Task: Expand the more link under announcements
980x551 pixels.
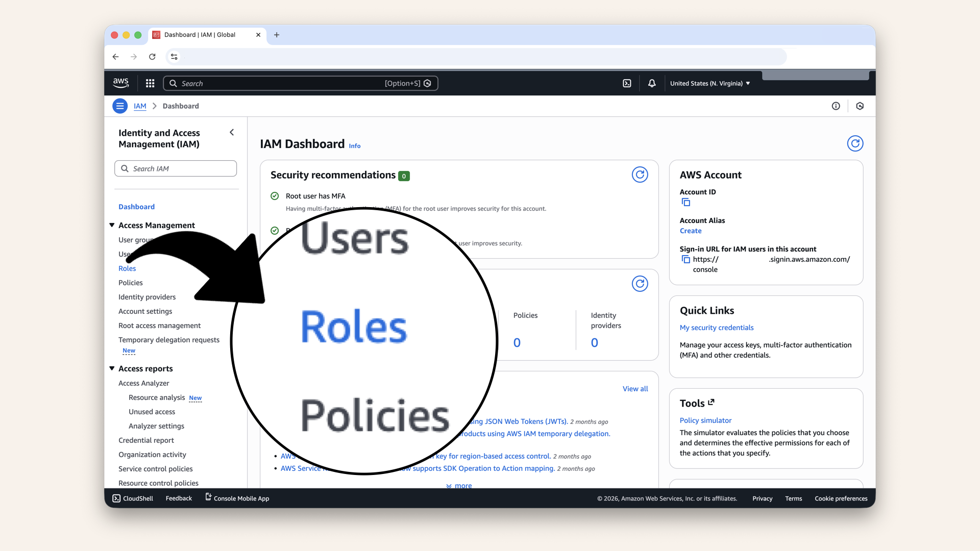Action: point(458,485)
